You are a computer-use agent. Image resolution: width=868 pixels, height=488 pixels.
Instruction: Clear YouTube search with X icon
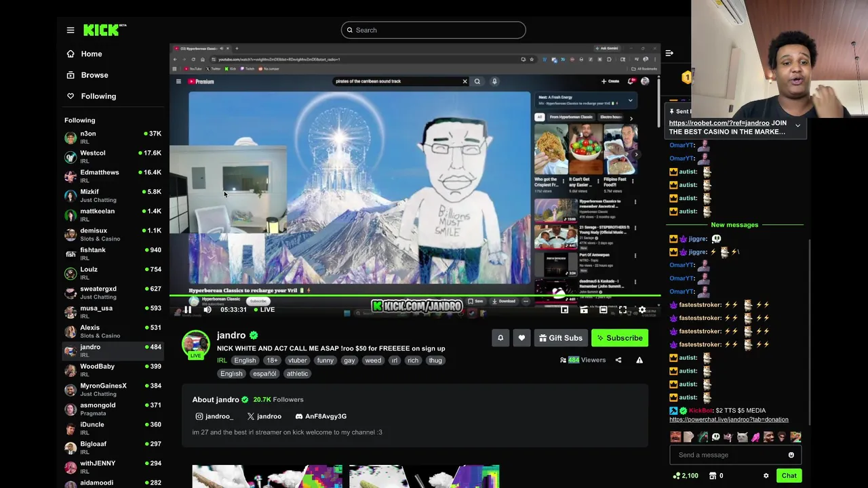pyautogui.click(x=465, y=81)
